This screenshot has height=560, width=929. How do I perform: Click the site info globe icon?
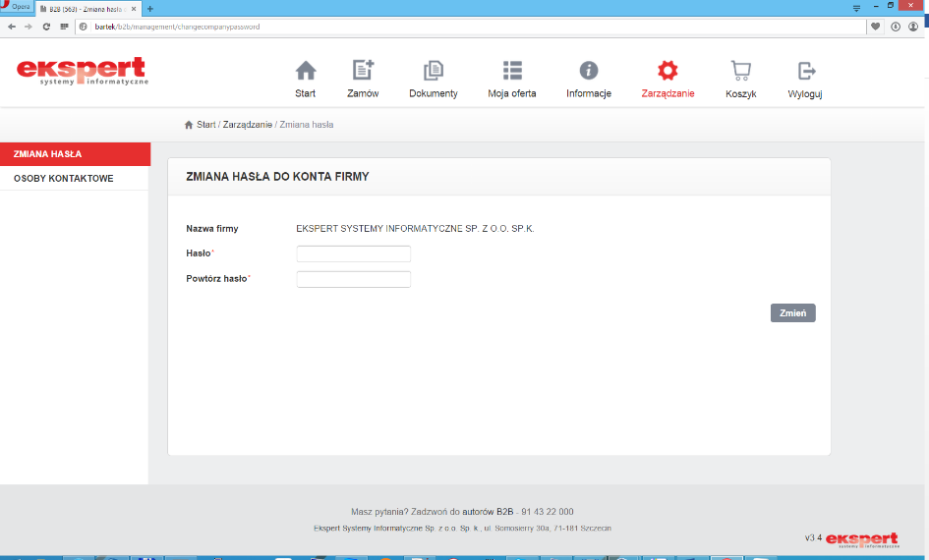(83, 27)
